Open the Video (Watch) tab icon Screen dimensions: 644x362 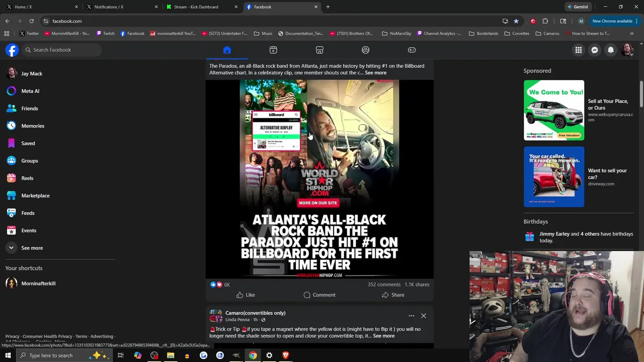(x=273, y=50)
